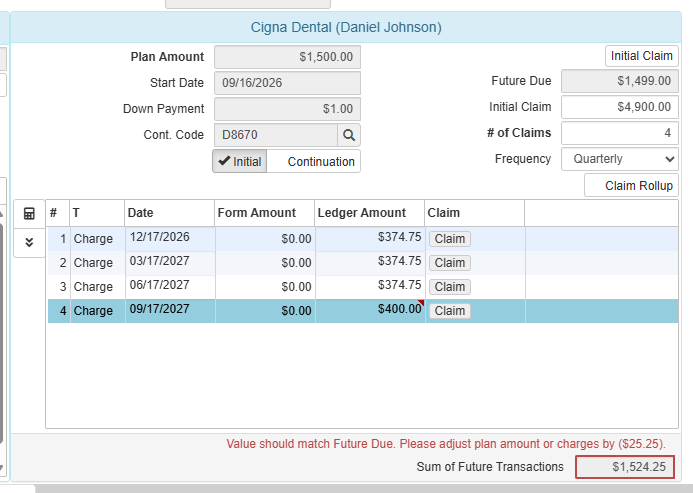Viewport: 693px width, 493px height.
Task: Click Claim button for 12/17/2026 charge
Action: (x=449, y=239)
